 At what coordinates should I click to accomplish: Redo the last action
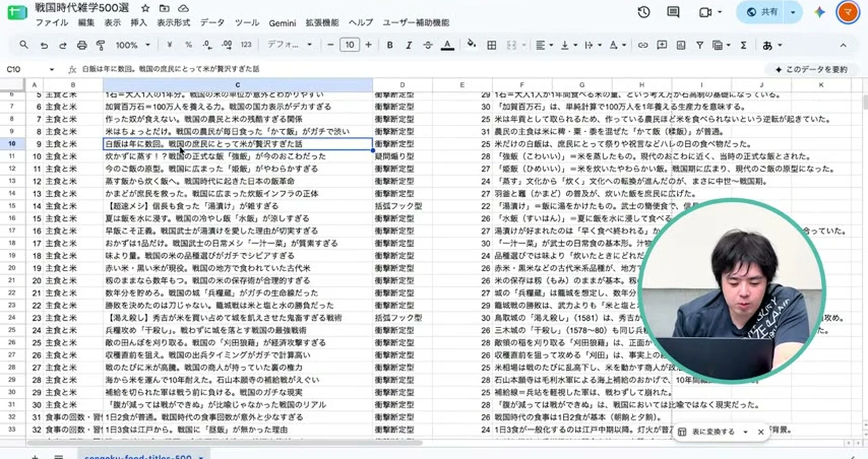pos(63,45)
